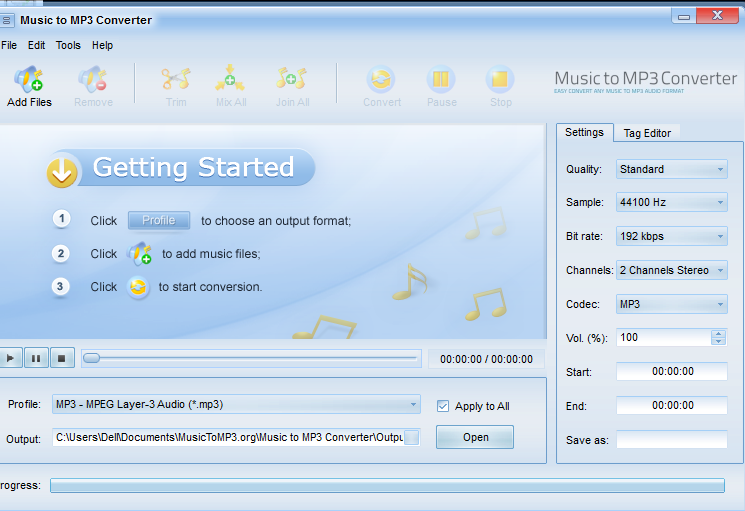Screen dimensions: 745x511
Task: Minimize the Music to MP3 Converter window
Action: click(x=684, y=17)
